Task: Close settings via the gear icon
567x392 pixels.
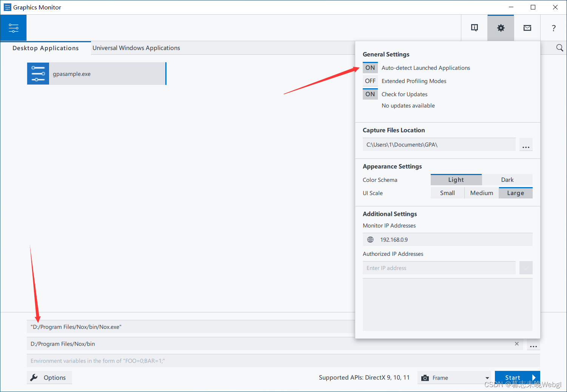Action: pyautogui.click(x=501, y=28)
